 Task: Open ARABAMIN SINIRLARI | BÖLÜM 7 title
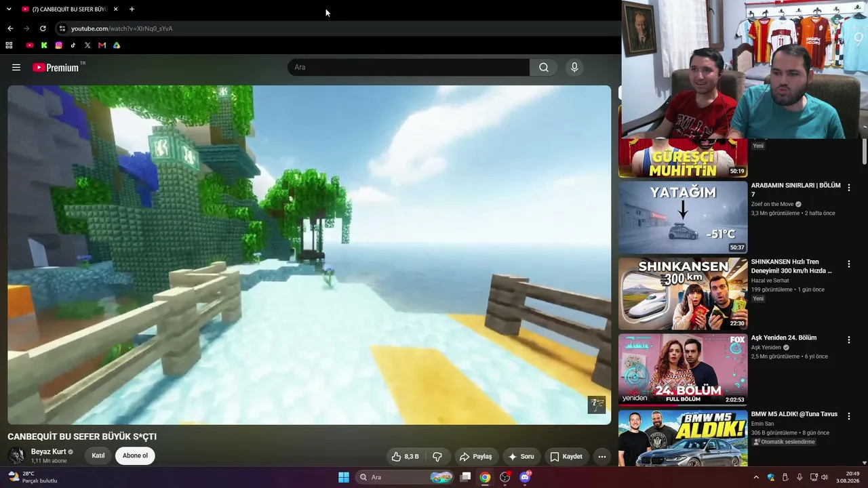click(x=795, y=190)
